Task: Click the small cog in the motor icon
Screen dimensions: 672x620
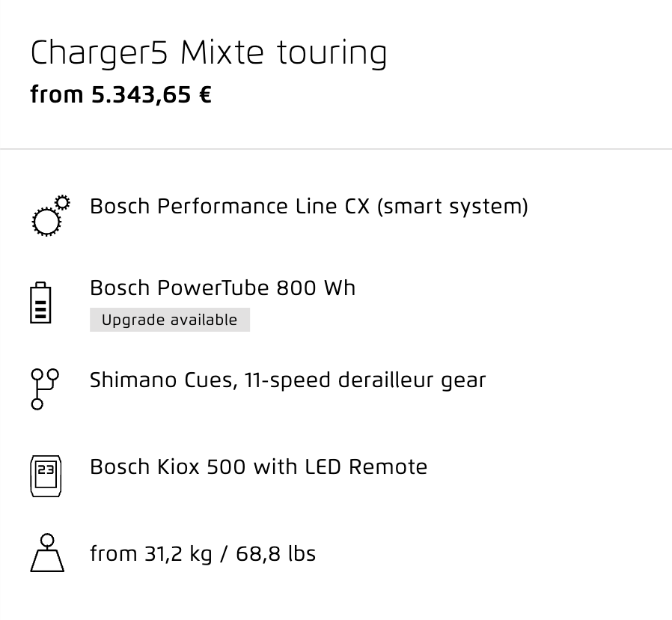Action: point(63,202)
